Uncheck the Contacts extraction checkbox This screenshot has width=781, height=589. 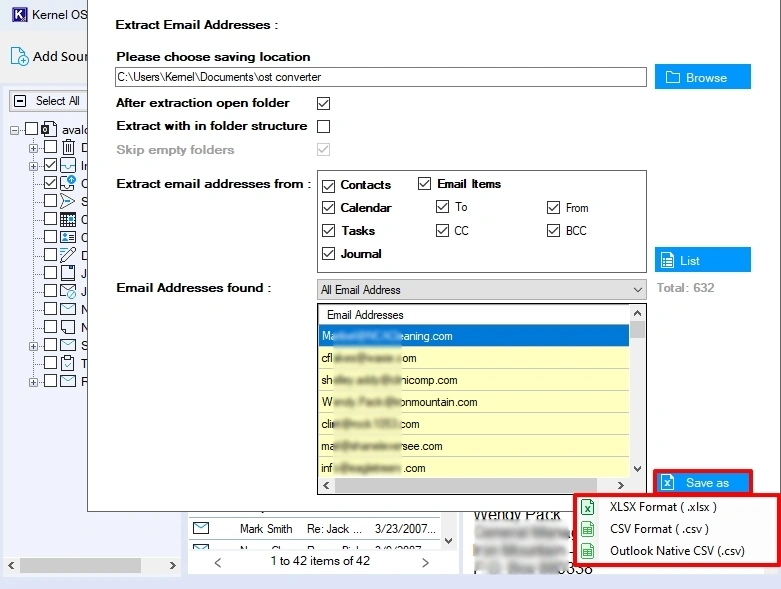click(329, 185)
